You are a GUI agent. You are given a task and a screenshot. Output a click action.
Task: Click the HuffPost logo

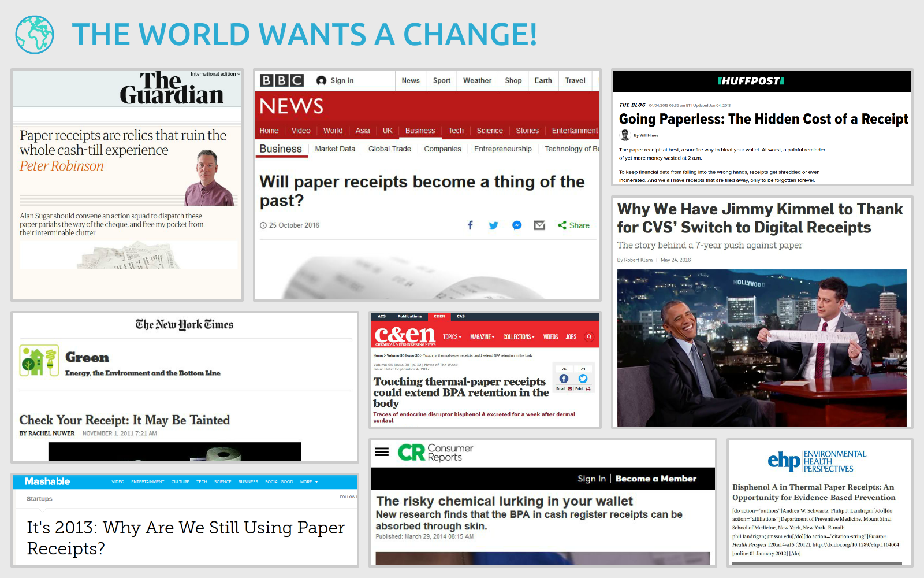tap(751, 81)
